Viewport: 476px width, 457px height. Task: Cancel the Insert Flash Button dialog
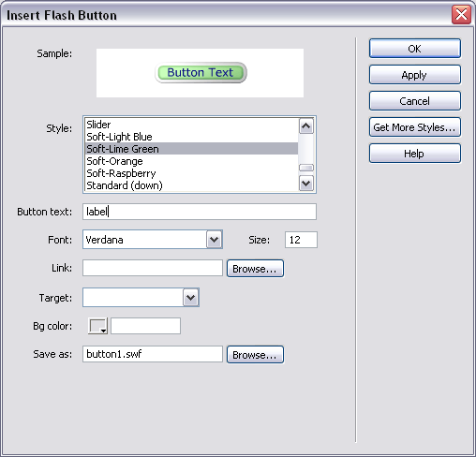tap(414, 101)
